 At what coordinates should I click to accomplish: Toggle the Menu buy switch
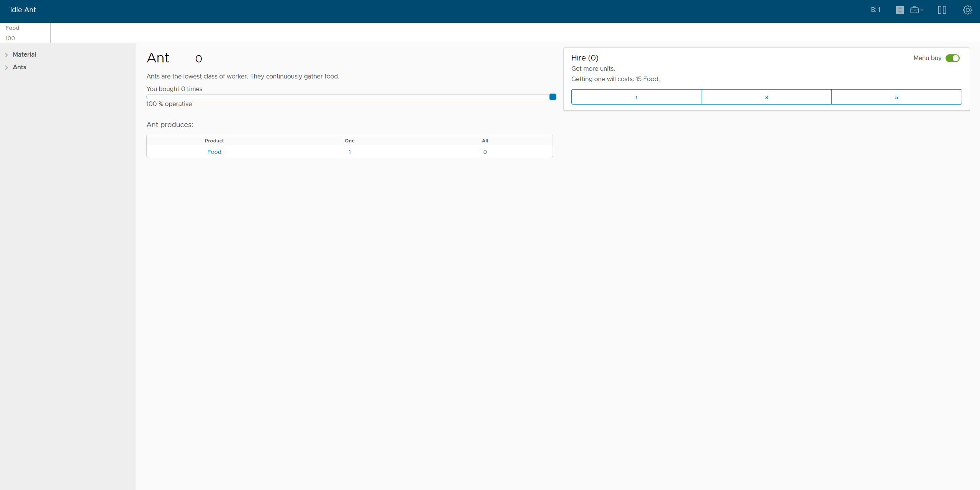point(952,58)
